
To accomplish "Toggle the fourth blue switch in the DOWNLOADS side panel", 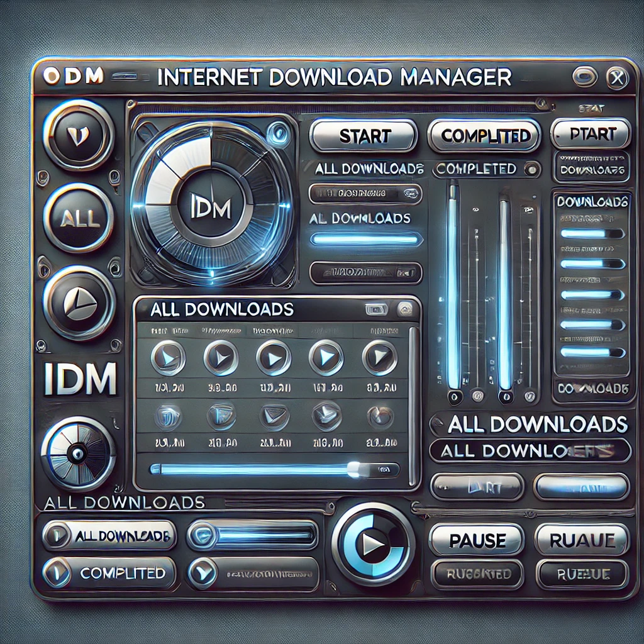I will 592,325.
